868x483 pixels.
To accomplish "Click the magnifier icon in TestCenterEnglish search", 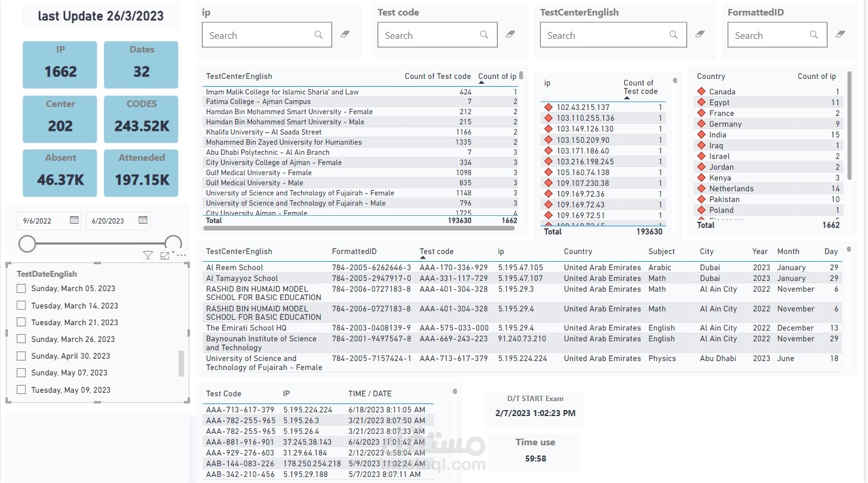I will click(x=673, y=35).
